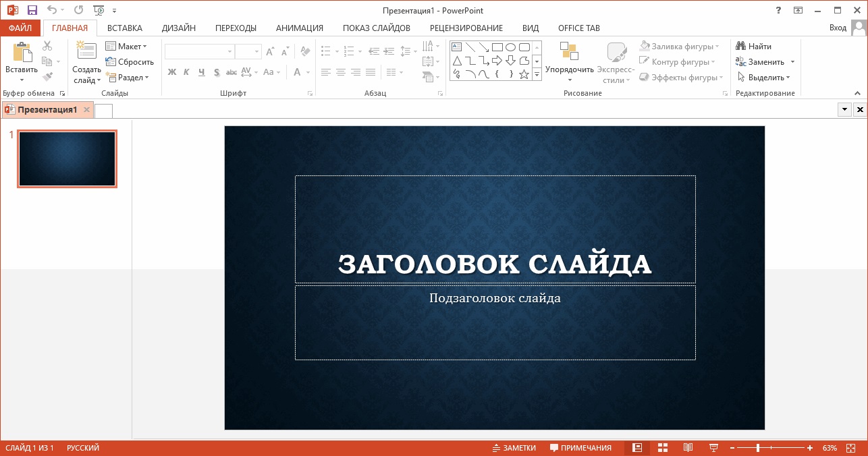Screen dimensions: 868x456
Task: Switch to the Animation (Анимация) tab
Action: pos(299,28)
